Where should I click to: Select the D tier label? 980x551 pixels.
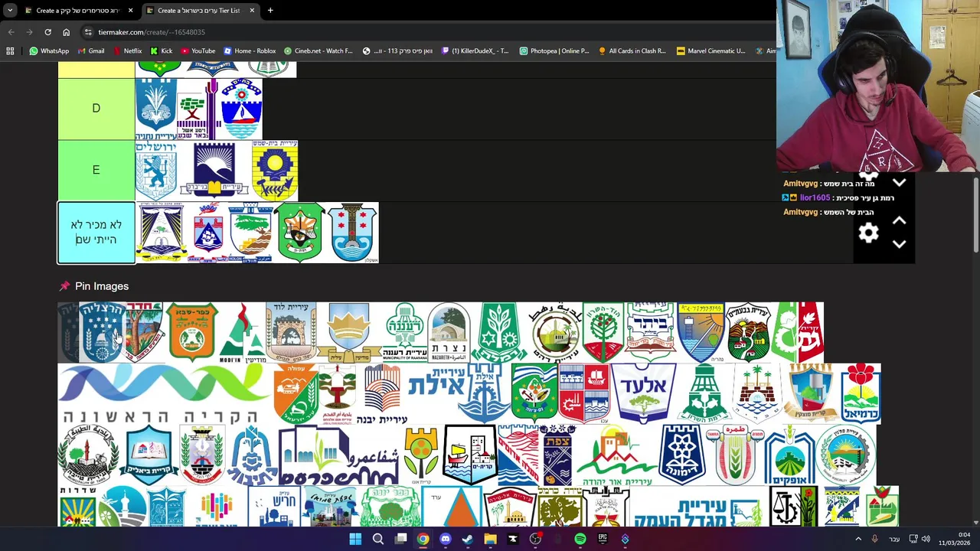coord(96,109)
